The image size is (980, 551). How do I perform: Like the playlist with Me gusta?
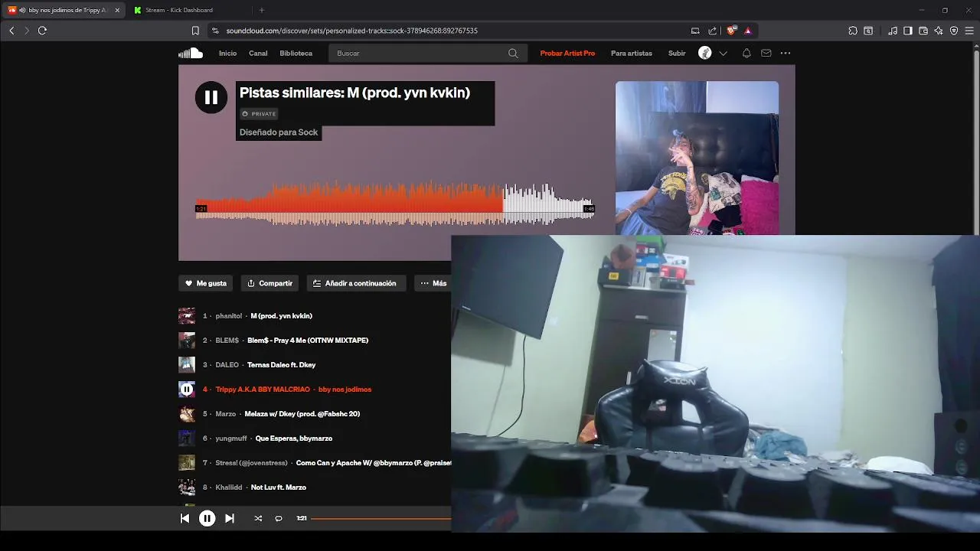[x=205, y=283]
